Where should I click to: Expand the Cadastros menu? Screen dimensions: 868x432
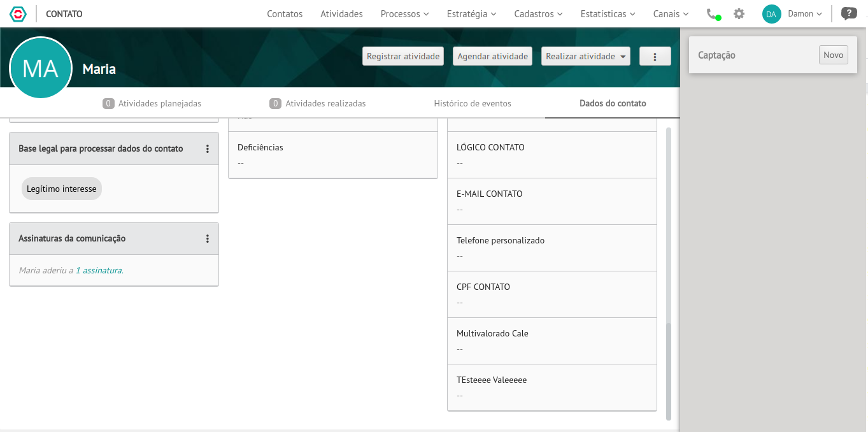coord(539,13)
